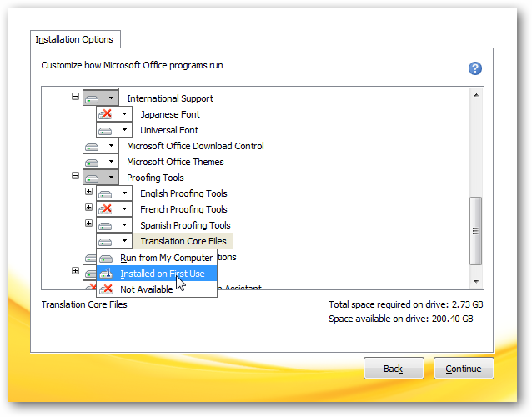Open English Proofing Tools dropdown arrow
This screenshot has width=532, height=417.
[124, 193]
